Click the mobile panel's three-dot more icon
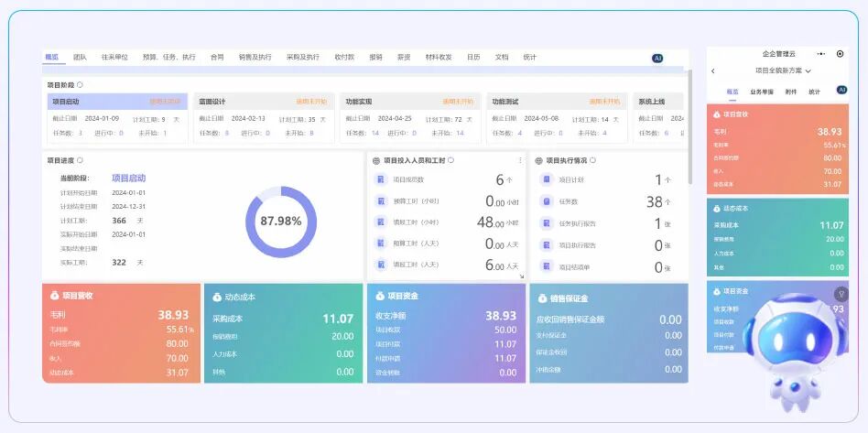The height and width of the screenshot is (433, 868). coord(819,54)
